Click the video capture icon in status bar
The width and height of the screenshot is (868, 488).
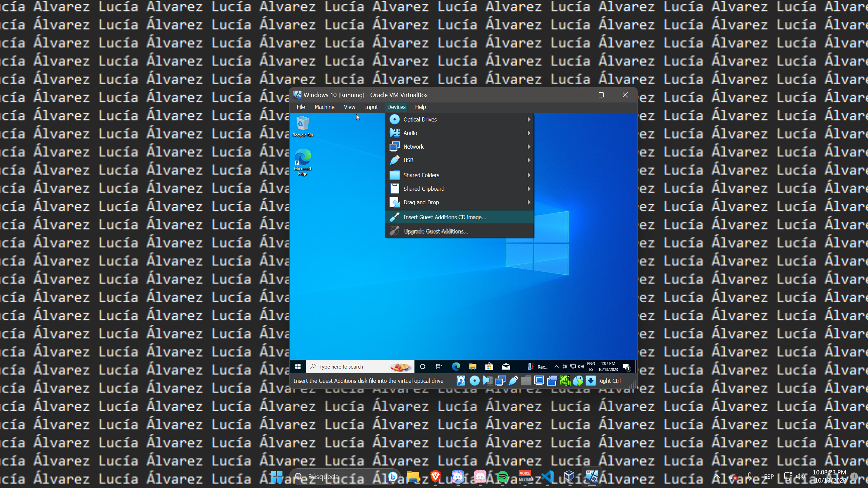point(552,381)
